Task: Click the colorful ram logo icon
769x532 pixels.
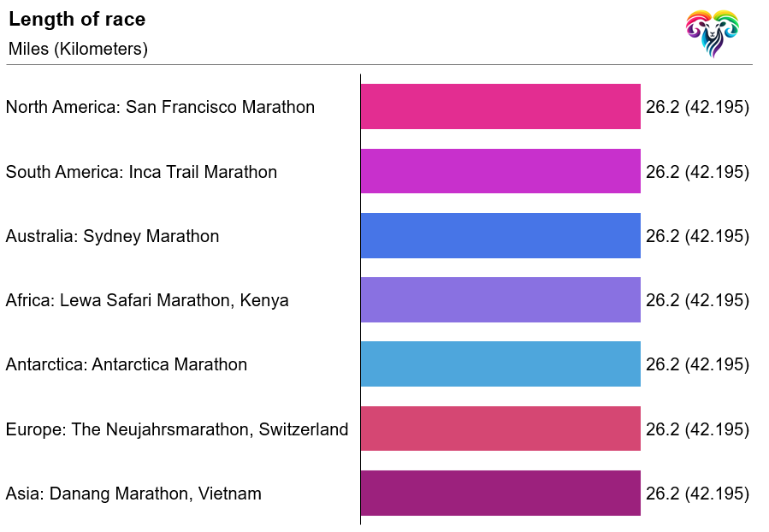Action: 712,33
